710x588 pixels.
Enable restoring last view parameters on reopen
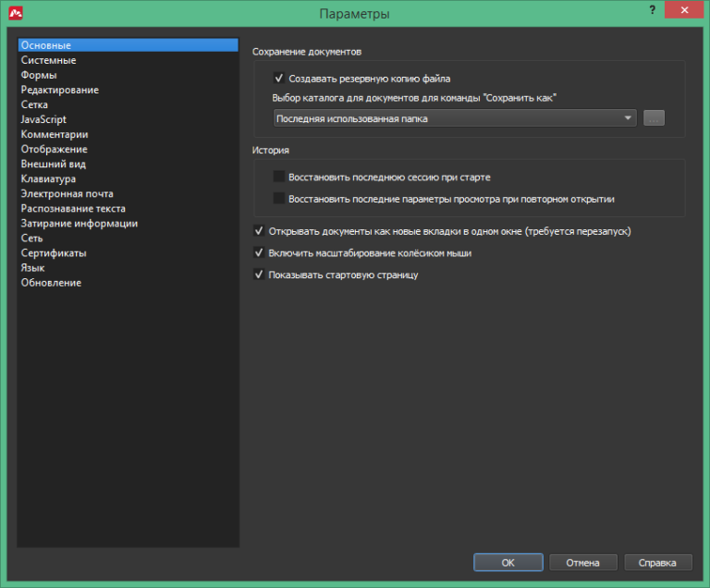(279, 199)
